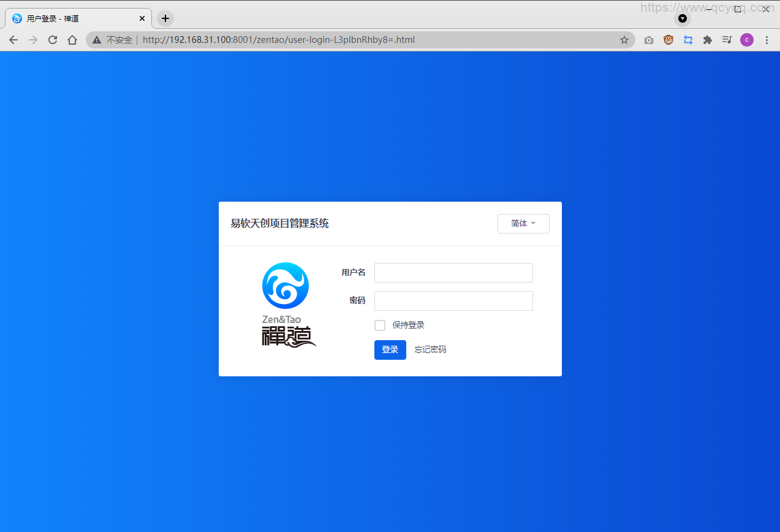The width and height of the screenshot is (780, 532).
Task: Click the 登录 login button
Action: [x=390, y=349]
